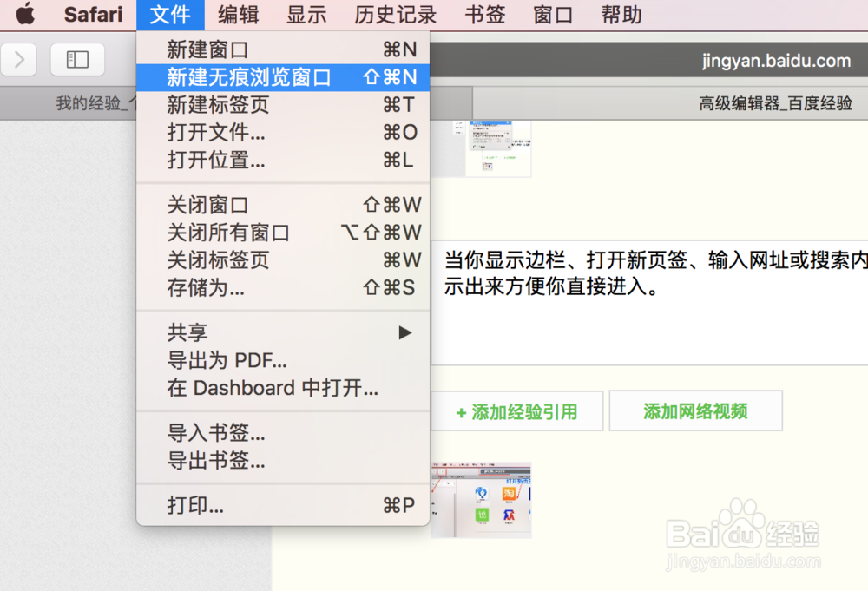Select 打开文件… menu item
Viewport: 868px width, 591px height.
click(x=283, y=133)
